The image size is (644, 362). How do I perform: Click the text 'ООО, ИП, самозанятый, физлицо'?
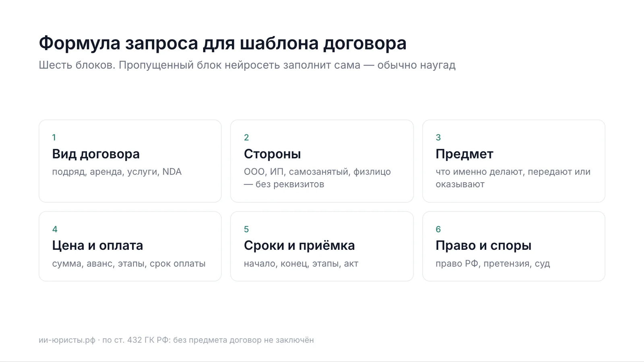tap(317, 172)
